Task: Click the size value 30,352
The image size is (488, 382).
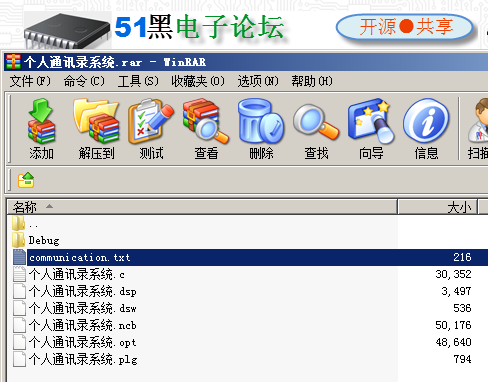Action: (x=453, y=274)
